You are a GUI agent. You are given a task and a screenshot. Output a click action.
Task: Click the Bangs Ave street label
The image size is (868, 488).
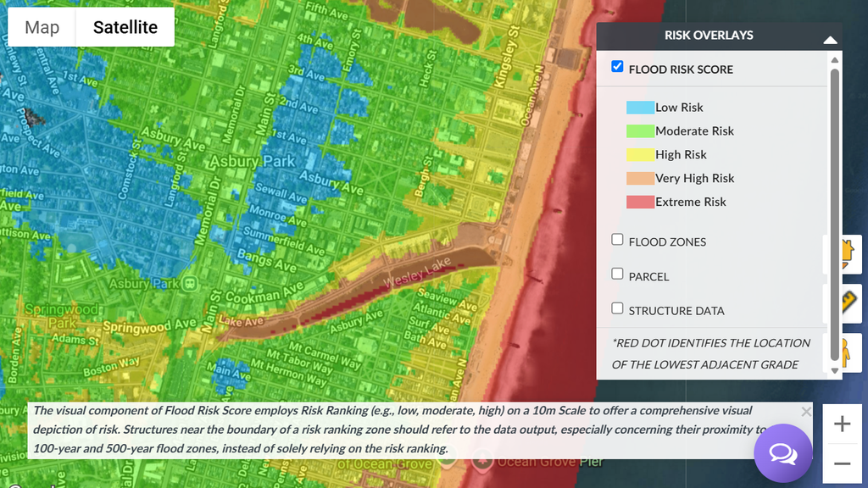[x=267, y=260]
